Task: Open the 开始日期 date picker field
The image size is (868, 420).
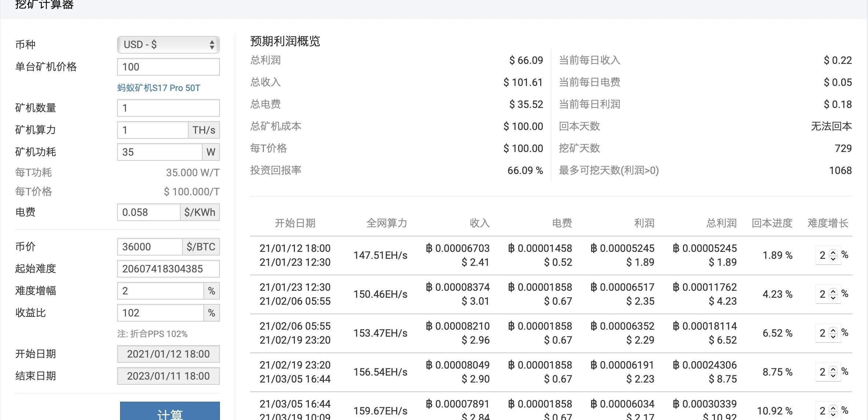Action: coord(168,354)
